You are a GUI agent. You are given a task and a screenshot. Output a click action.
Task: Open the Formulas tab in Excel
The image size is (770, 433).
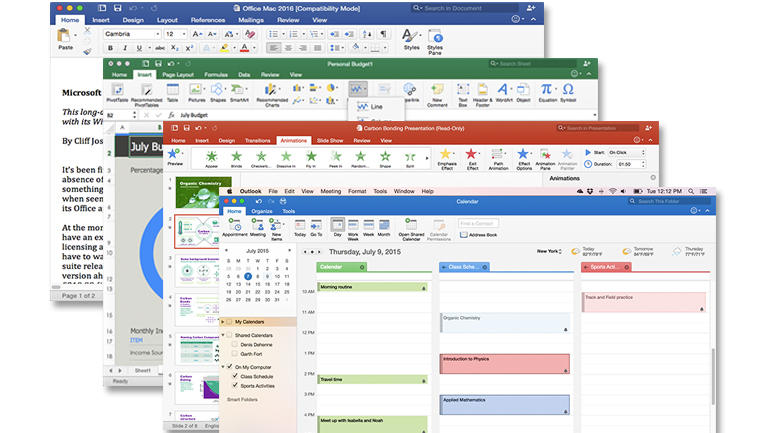point(216,75)
